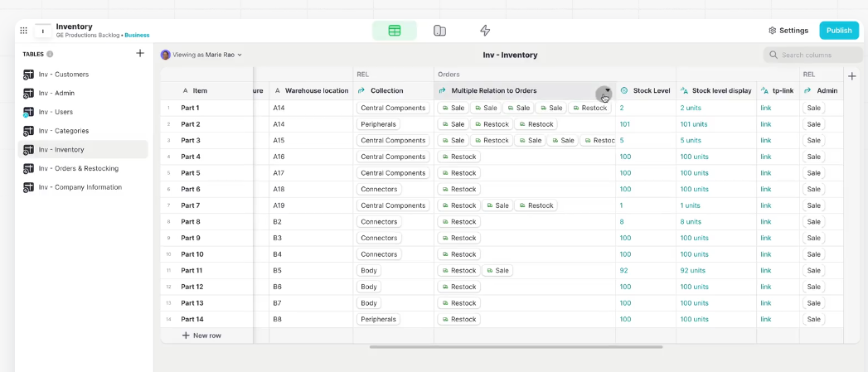Select the Admin column header
Screen dimensions: 868x372
pos(822,91)
